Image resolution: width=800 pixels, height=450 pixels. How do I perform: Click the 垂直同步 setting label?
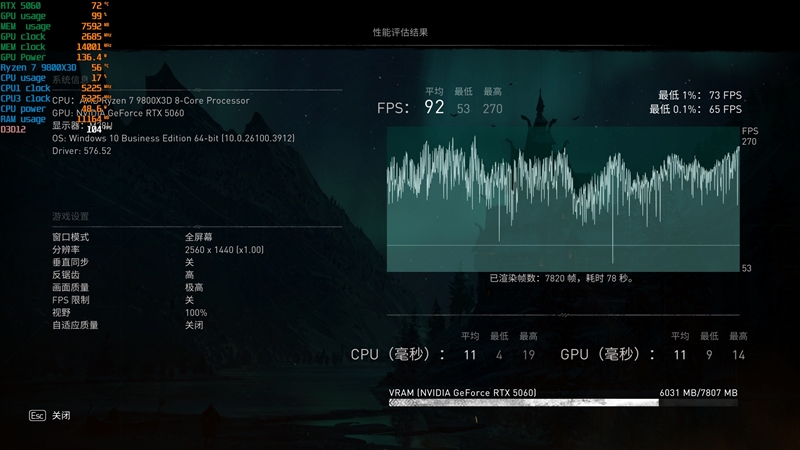[70, 262]
